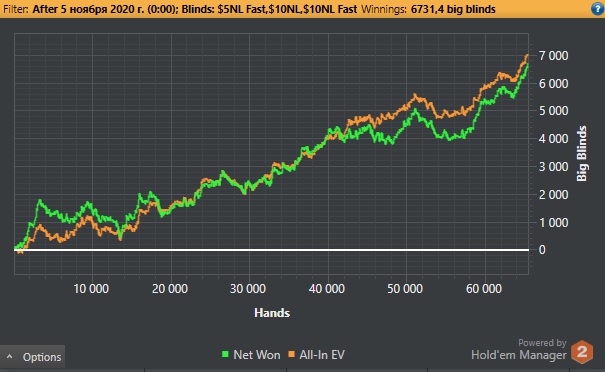This screenshot has height=372, width=605.
Task: Click the 50 000 hands axis label
Action: [405, 289]
